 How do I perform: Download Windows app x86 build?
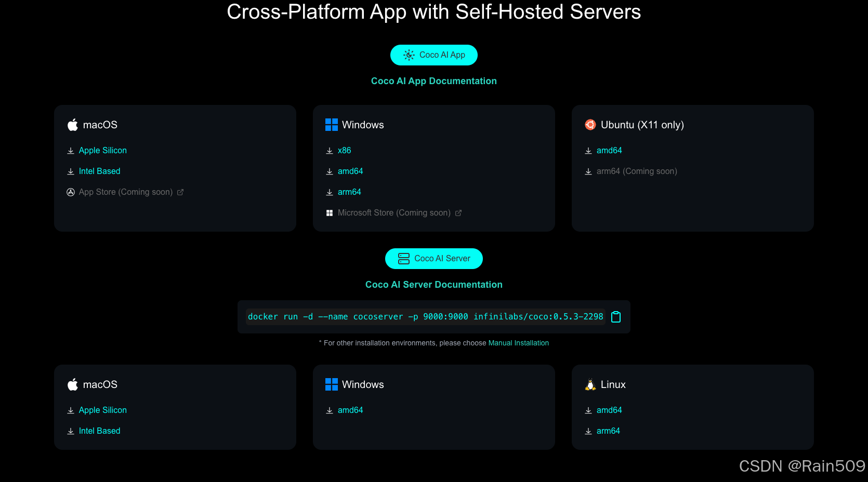point(344,151)
